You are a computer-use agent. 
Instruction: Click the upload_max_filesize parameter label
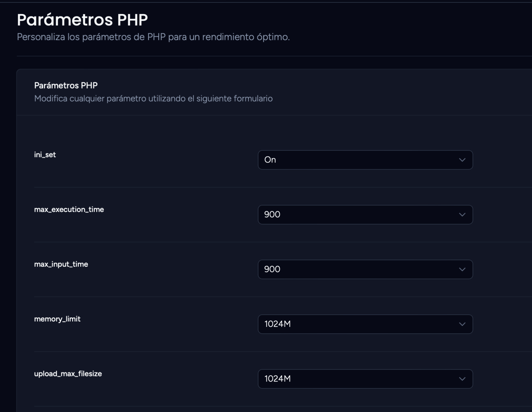pos(68,373)
